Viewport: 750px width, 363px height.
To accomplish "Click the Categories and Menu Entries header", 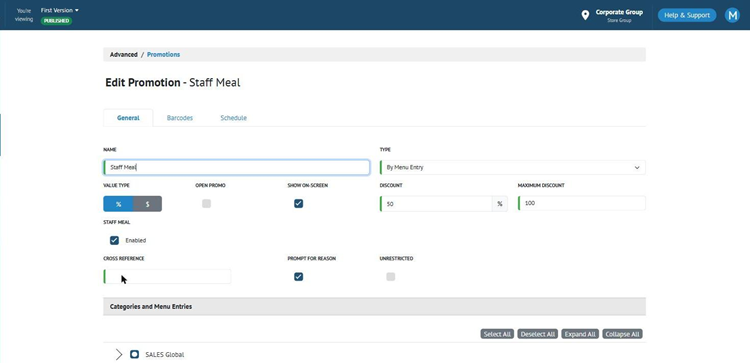I will (x=374, y=307).
